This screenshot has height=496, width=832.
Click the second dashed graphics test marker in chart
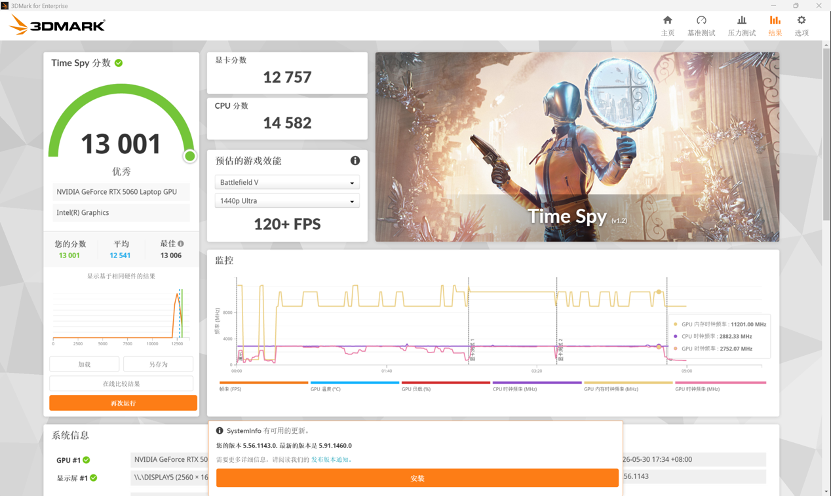coord(557,320)
